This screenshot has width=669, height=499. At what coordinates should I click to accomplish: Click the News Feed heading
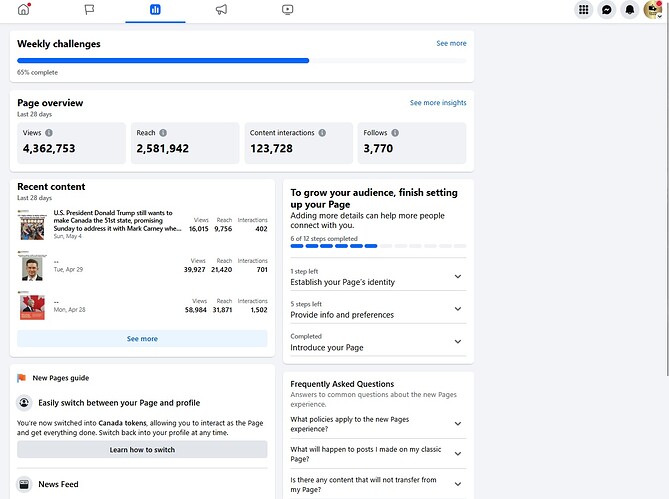pos(58,484)
